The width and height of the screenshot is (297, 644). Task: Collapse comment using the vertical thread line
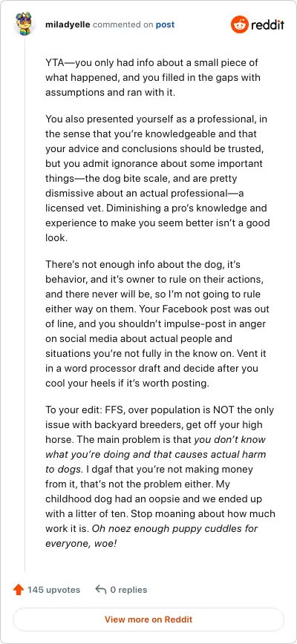(25, 304)
